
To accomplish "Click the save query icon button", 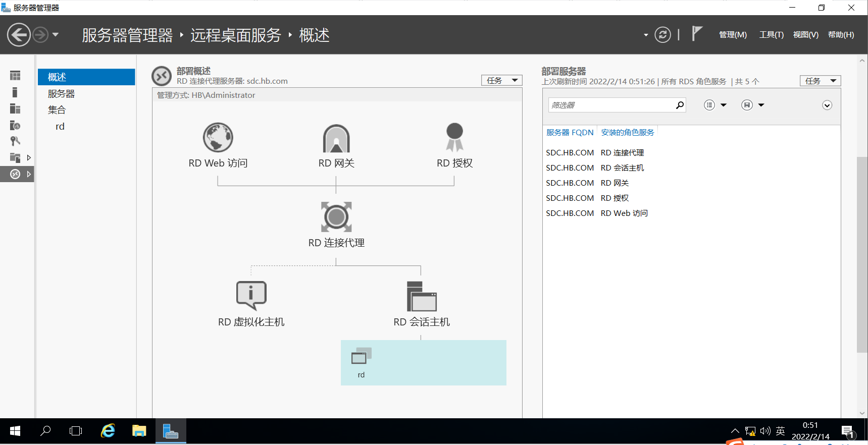I will [x=747, y=105].
